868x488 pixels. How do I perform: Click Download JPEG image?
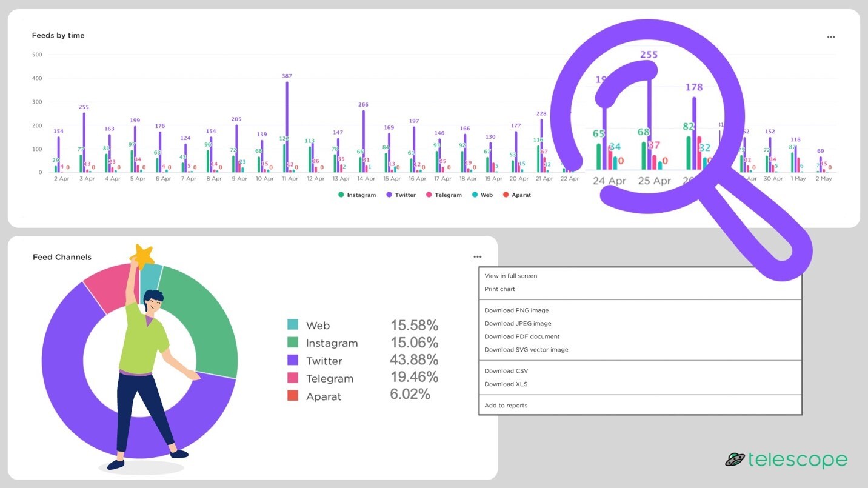tap(518, 324)
